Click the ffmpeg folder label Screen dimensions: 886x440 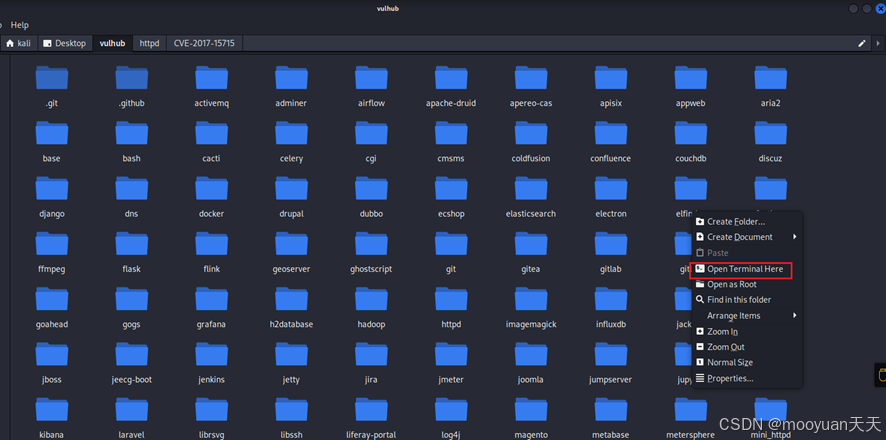tap(51, 269)
